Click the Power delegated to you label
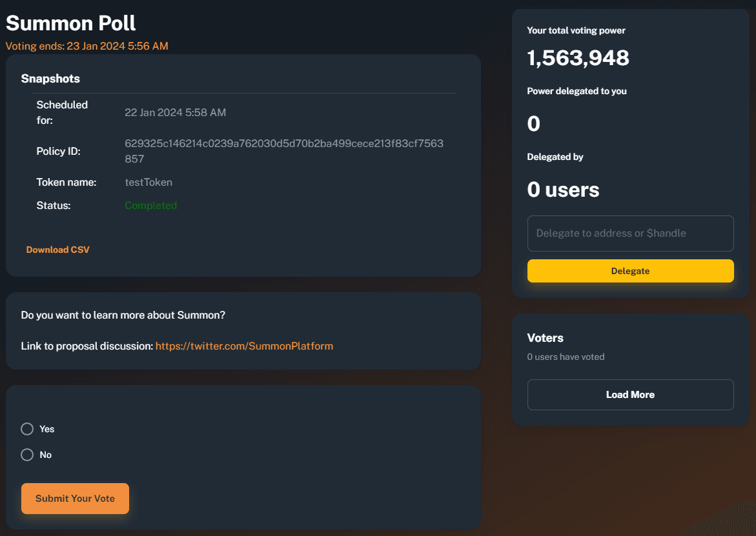This screenshot has width=756, height=536. (577, 91)
